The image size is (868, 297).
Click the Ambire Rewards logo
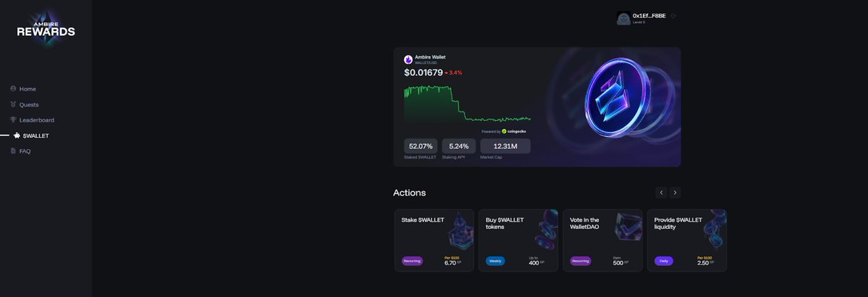coord(46,29)
